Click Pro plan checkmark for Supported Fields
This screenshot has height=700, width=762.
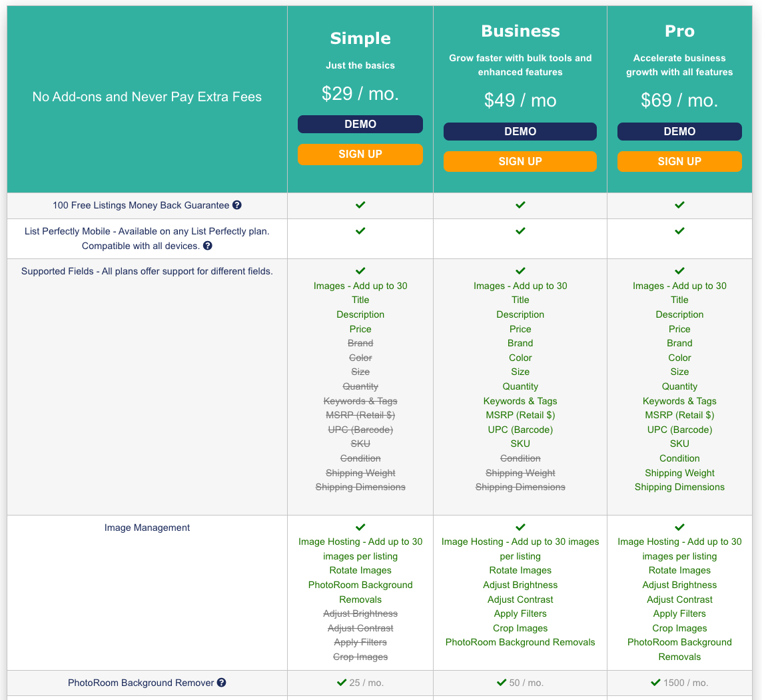click(679, 271)
